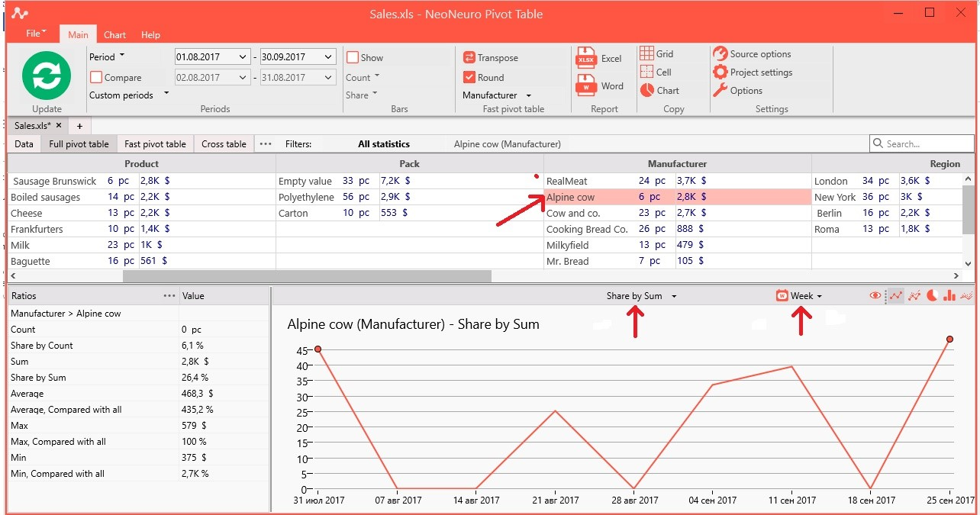Select the line chart type
980x515 pixels.
[896, 296]
